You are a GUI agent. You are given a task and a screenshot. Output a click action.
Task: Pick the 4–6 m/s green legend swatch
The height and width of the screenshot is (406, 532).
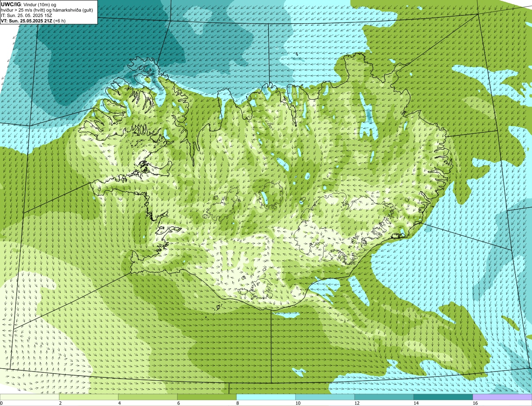[x=148, y=397]
